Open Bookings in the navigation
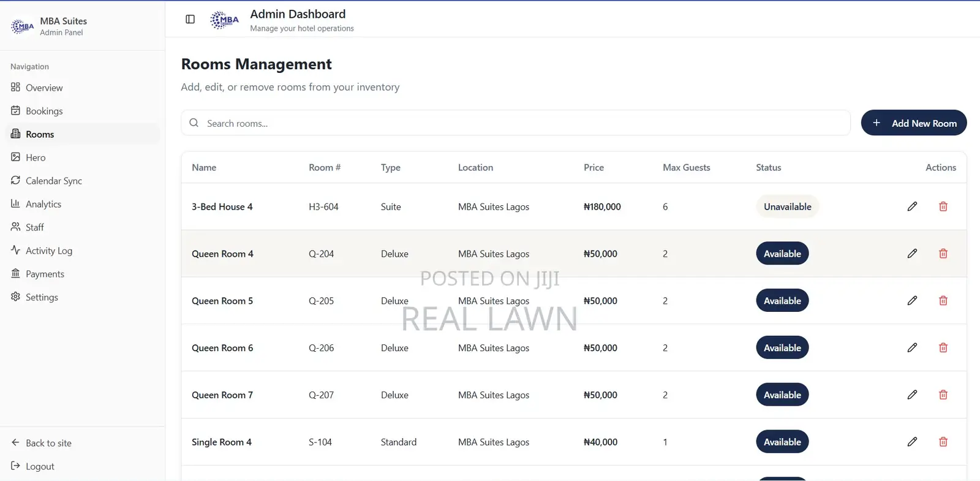The image size is (980, 481). tap(82, 111)
